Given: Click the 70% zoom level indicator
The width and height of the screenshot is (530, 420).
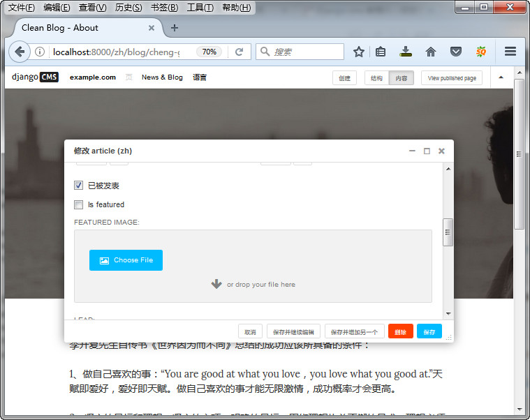Looking at the screenshot, I should tap(209, 52).
